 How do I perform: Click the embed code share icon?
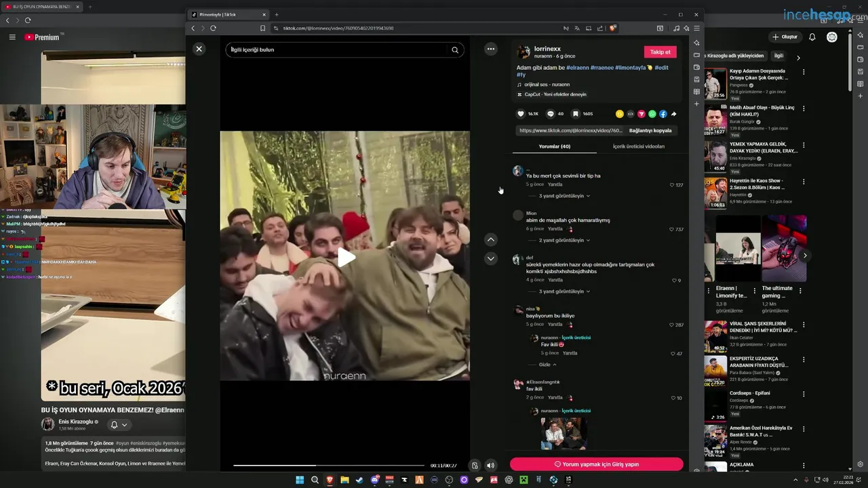pyautogui.click(x=630, y=114)
